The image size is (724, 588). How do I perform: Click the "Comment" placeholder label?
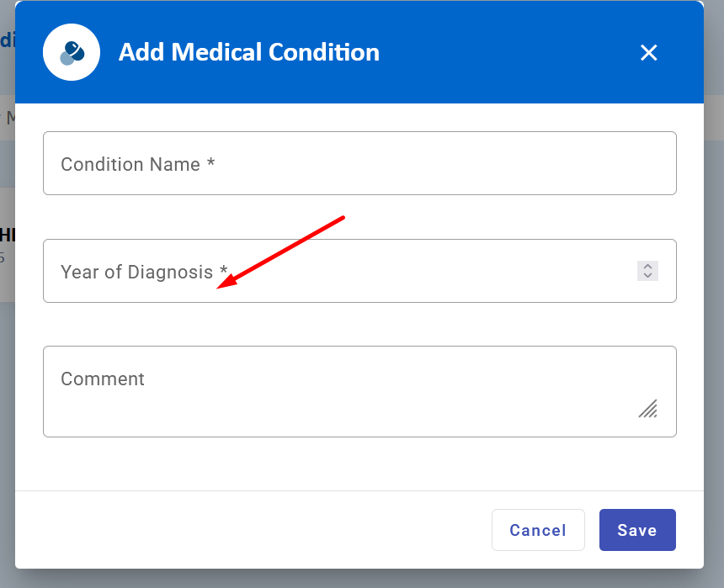tap(103, 379)
